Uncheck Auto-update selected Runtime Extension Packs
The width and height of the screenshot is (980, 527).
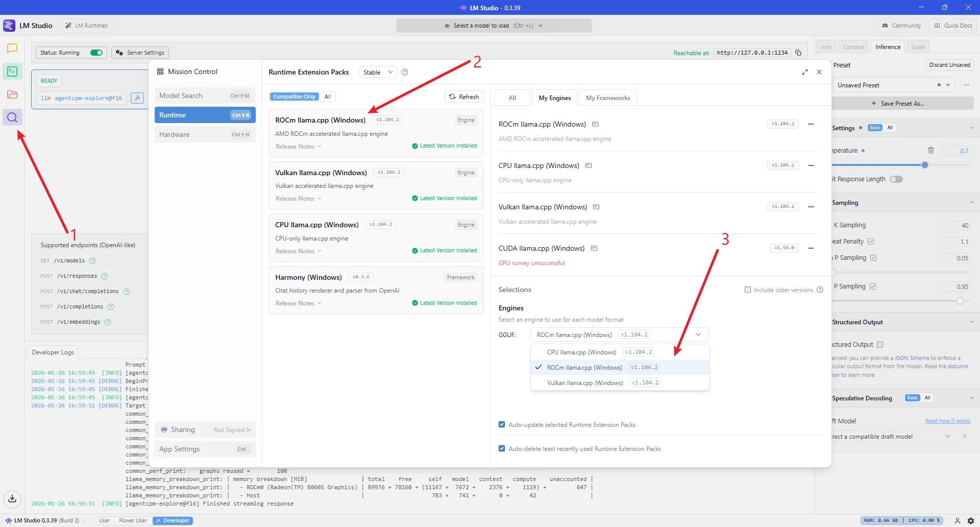pyautogui.click(x=502, y=424)
